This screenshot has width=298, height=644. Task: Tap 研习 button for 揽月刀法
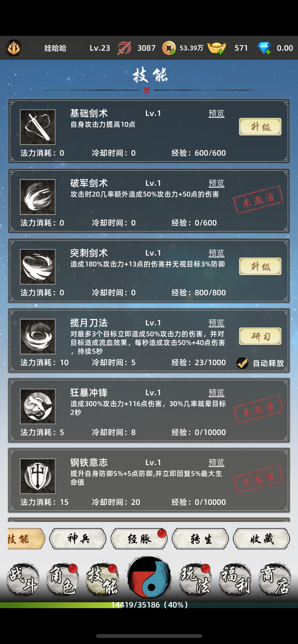coord(260,336)
